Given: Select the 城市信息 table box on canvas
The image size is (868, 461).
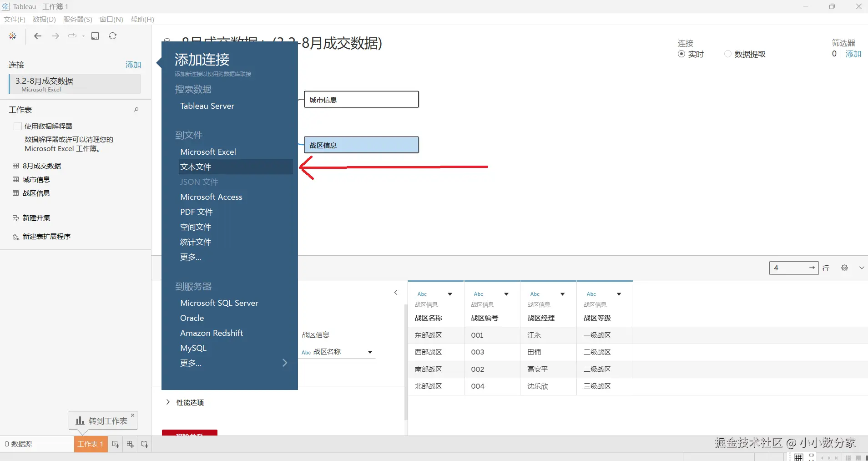Looking at the screenshot, I should point(361,100).
